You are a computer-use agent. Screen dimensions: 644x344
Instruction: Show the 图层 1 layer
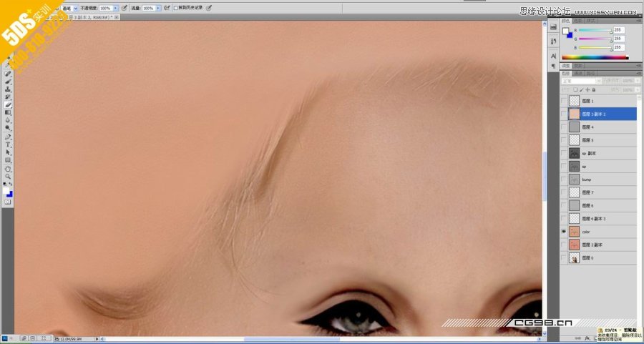(564, 101)
